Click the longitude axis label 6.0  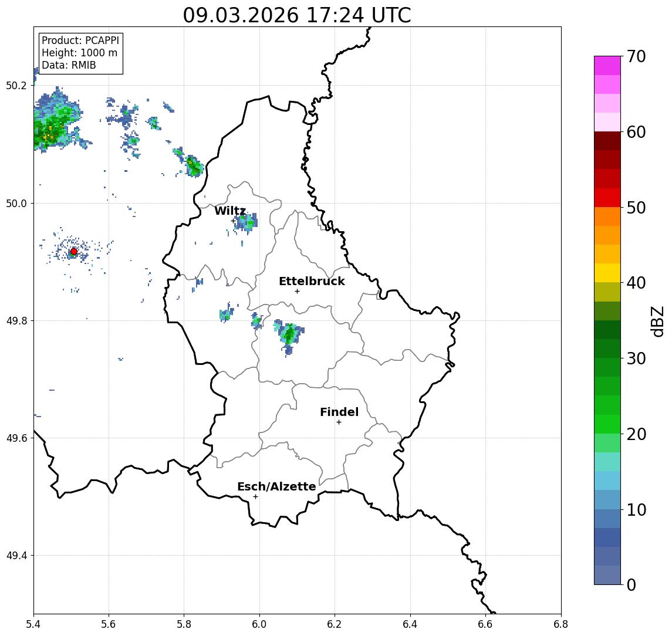[x=260, y=624]
